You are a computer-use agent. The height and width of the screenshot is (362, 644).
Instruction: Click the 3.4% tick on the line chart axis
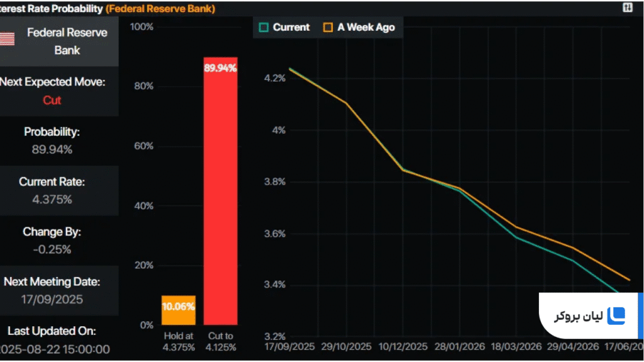pos(275,285)
